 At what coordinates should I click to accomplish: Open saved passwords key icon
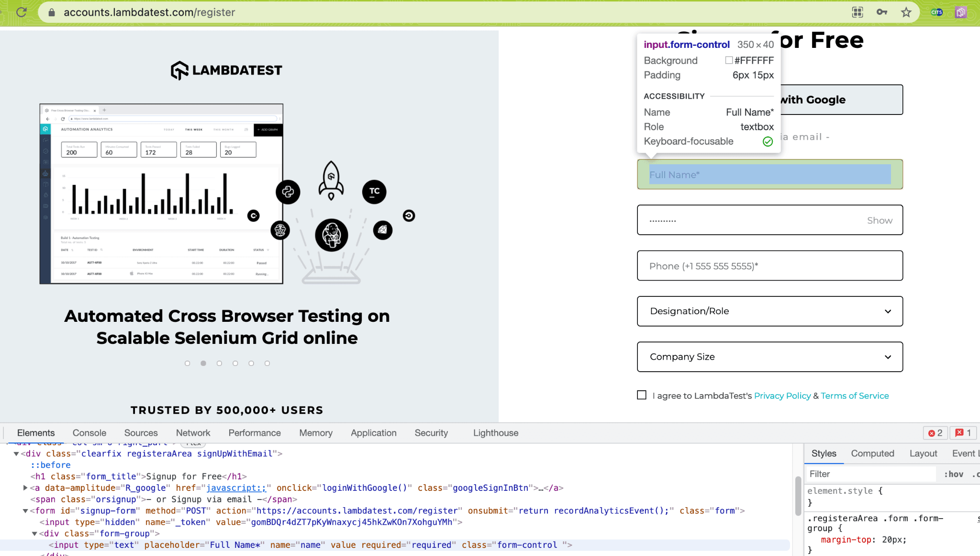tap(882, 12)
